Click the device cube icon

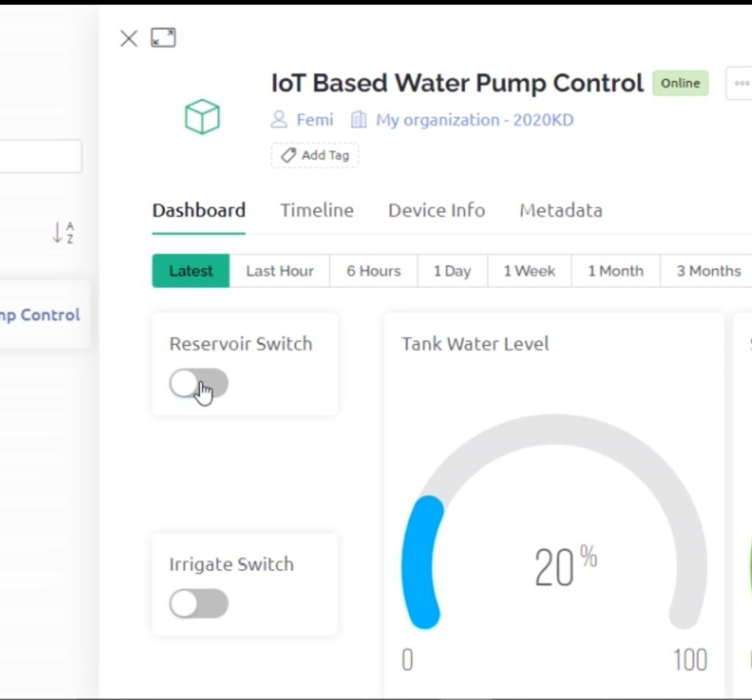tap(201, 116)
